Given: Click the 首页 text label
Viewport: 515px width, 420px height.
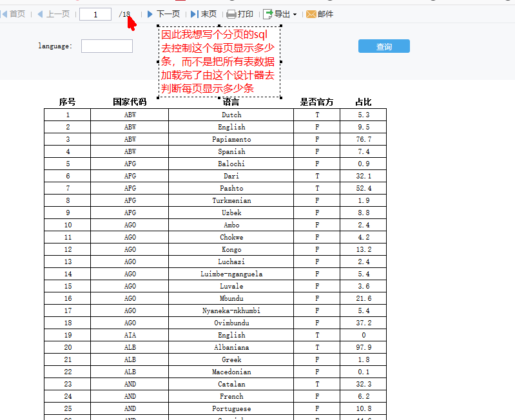Looking at the screenshot, I should [17, 14].
